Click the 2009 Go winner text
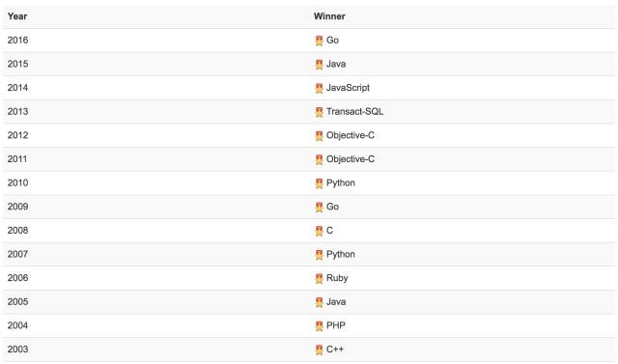This screenshot has height=364, width=618. coord(332,207)
